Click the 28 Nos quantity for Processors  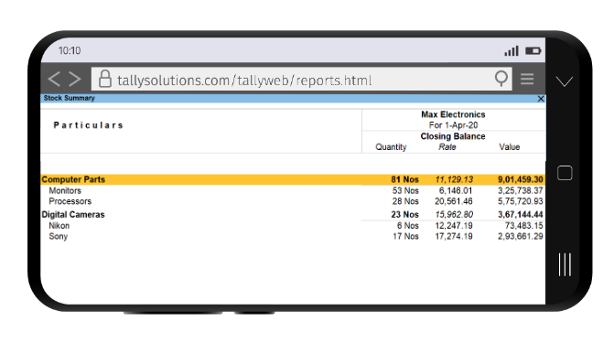click(405, 201)
